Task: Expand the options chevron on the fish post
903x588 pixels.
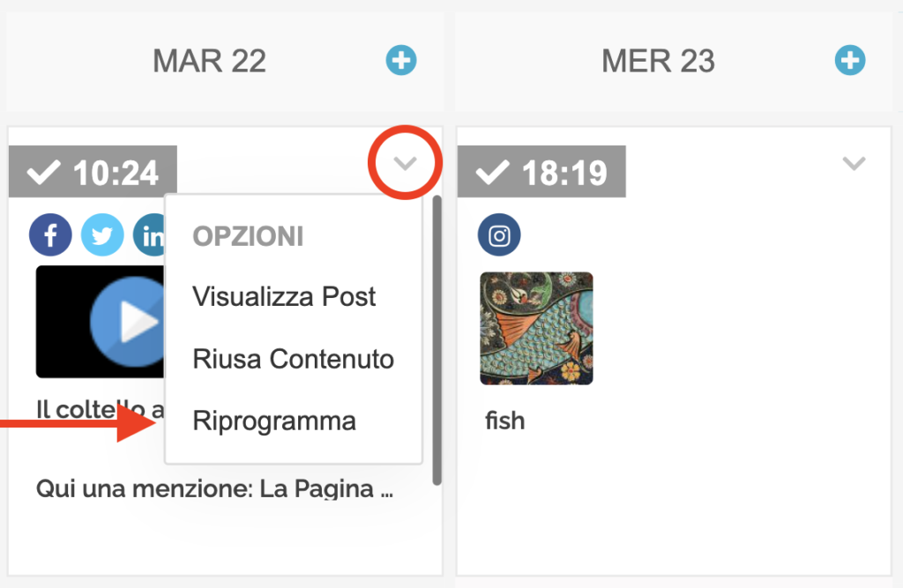Action: point(853,163)
